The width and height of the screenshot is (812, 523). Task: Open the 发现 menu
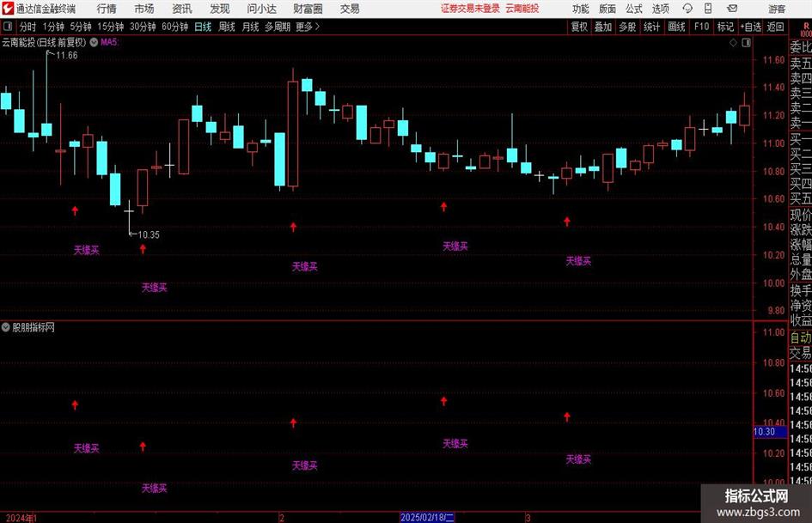[x=220, y=9]
